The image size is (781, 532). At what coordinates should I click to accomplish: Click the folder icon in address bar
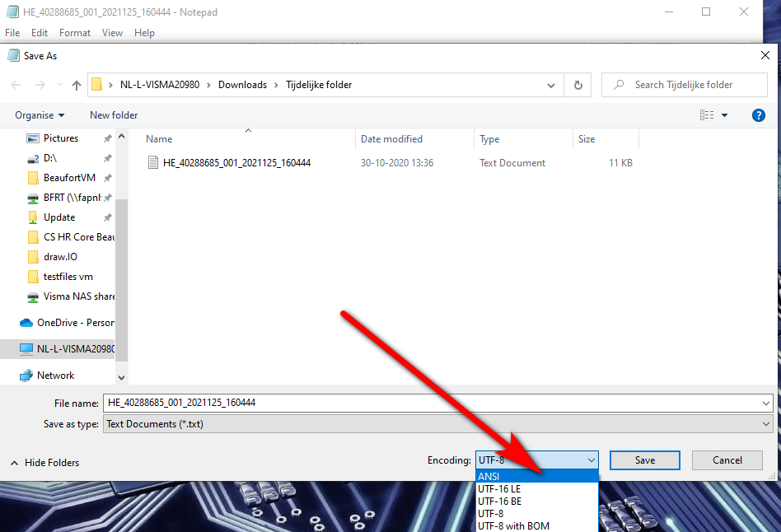tap(97, 85)
